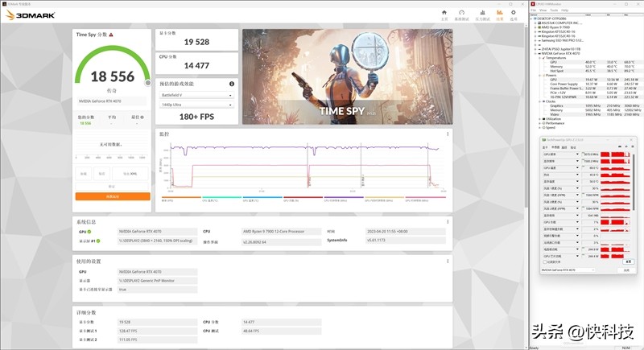This screenshot has height=350, width=644.
Task: Click the GPU-Z screenshot camera icon
Action: [620, 147]
